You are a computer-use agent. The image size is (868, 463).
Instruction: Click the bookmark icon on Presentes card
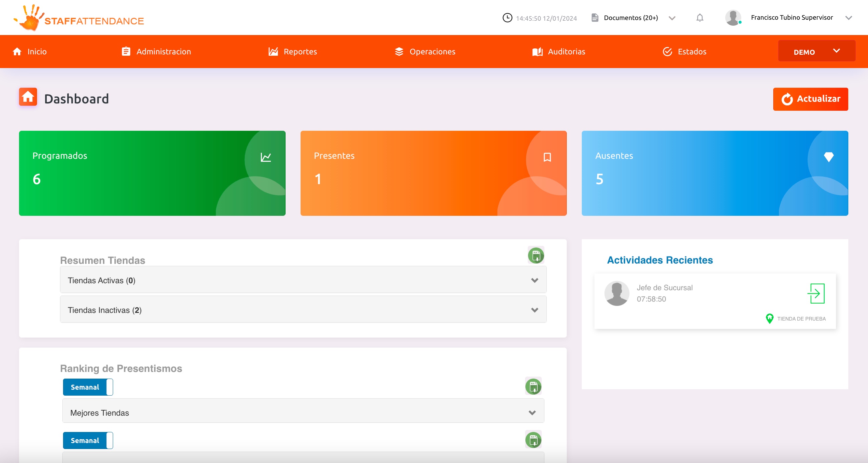click(547, 157)
